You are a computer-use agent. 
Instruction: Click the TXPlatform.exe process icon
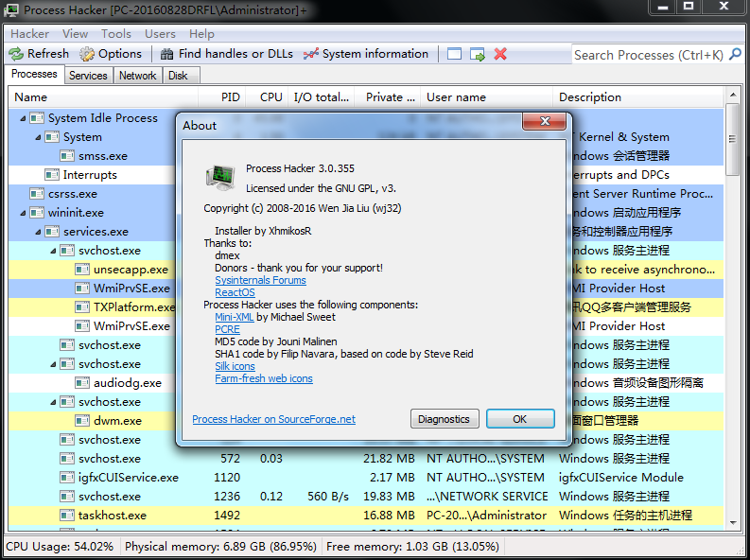coord(81,307)
